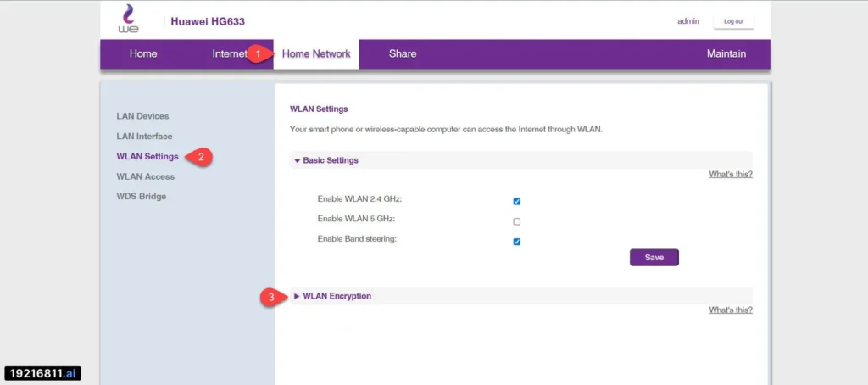868x385 pixels.
Task: Open the Maintain tab
Action: coord(726,53)
